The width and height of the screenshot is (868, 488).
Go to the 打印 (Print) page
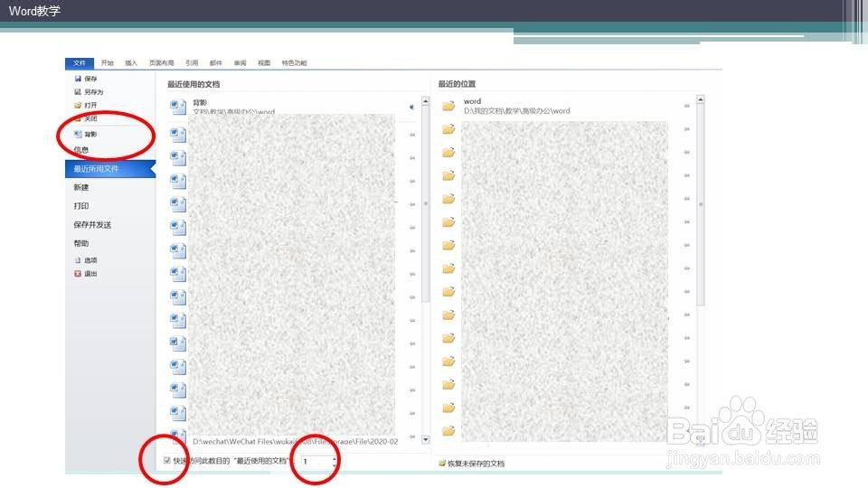click(81, 206)
